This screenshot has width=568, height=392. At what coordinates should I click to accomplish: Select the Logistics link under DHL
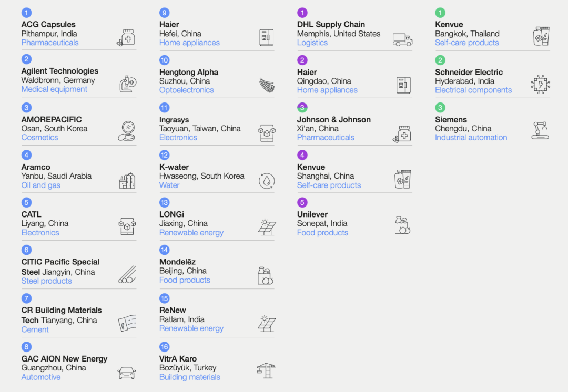[312, 43]
